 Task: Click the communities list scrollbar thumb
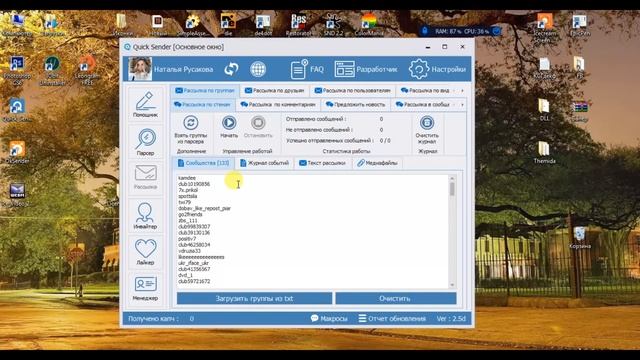tap(452, 189)
